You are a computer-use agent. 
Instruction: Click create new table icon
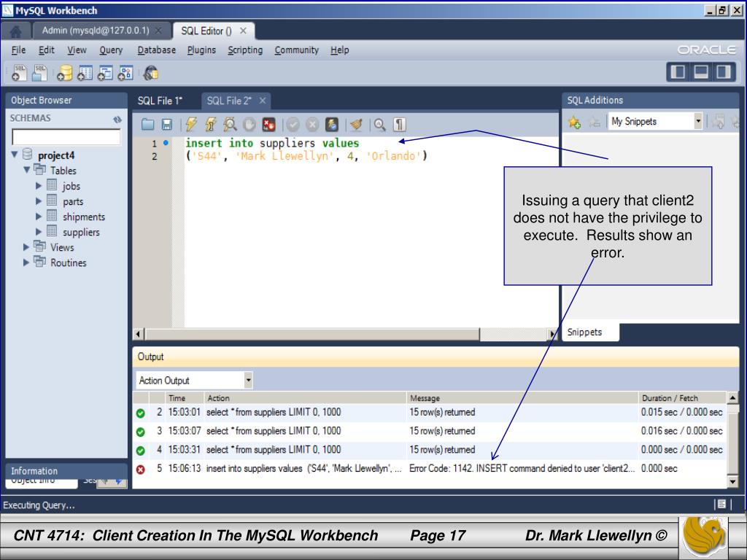(x=85, y=73)
